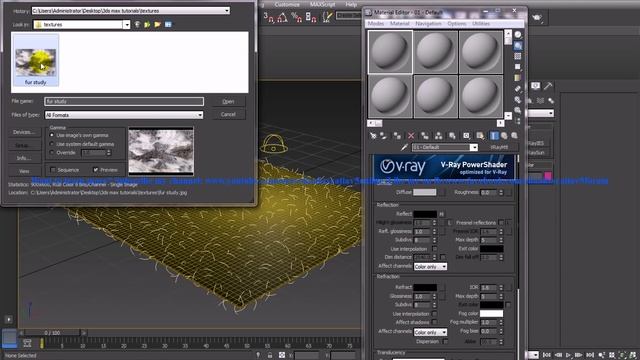Click the Fog color white swatch
The height and width of the screenshot is (360, 640).
(491, 313)
